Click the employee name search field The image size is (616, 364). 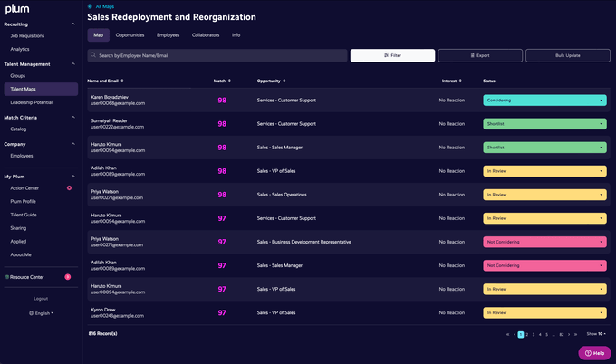[x=217, y=55]
